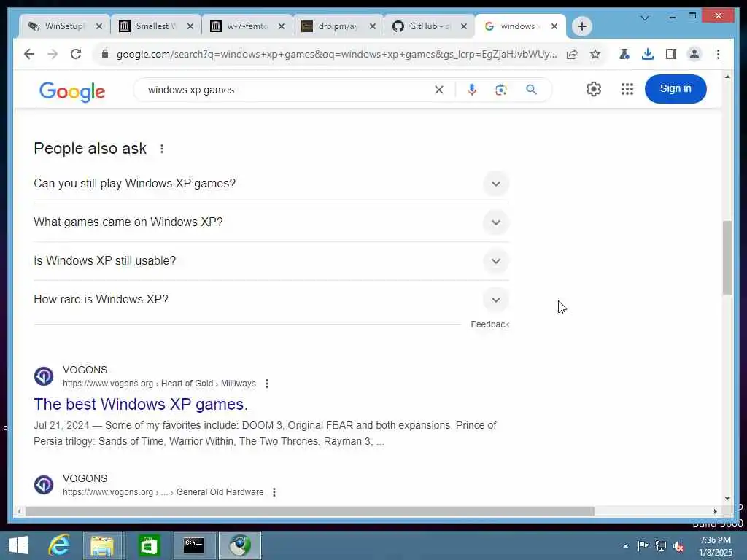Image resolution: width=747 pixels, height=560 pixels.
Task: Switch to the WinSetup tab
Action: (x=64, y=26)
